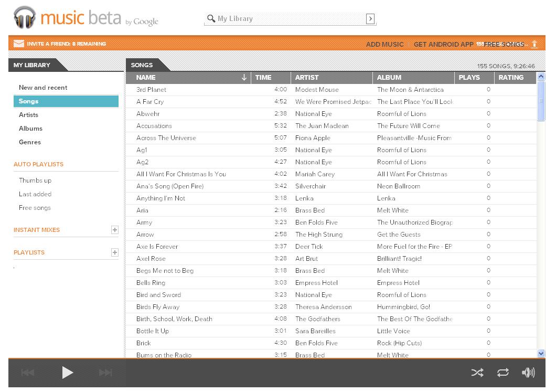This screenshot has width=556, height=392.
Task: Create a new playlist with plus icon
Action: click(x=114, y=252)
